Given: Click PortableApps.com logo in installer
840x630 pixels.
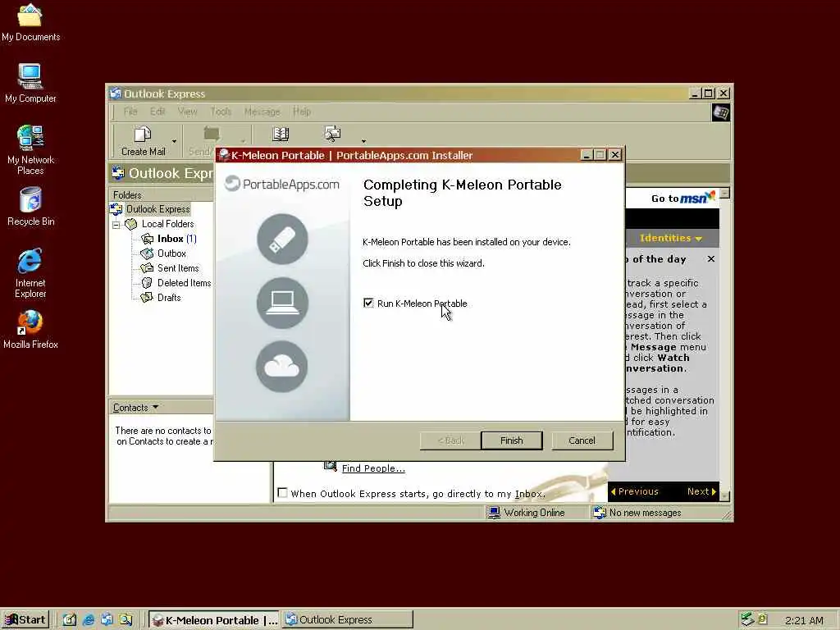Looking at the screenshot, I should tap(282, 185).
